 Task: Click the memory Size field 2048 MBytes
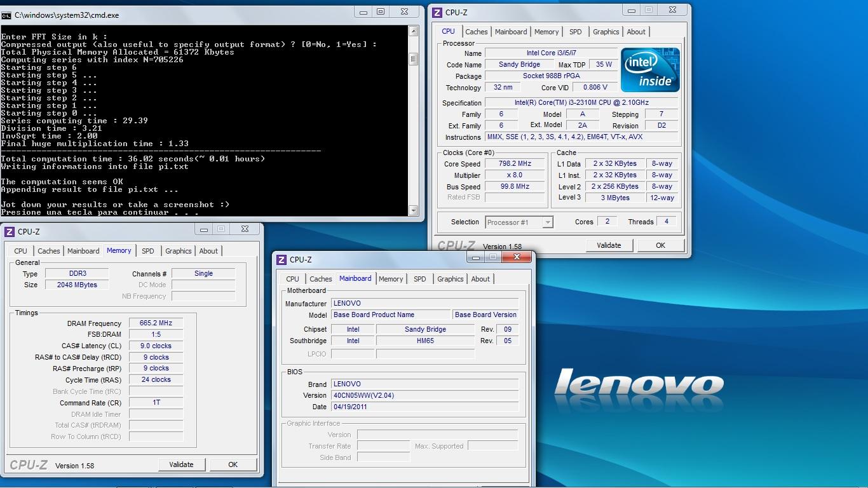(x=78, y=285)
